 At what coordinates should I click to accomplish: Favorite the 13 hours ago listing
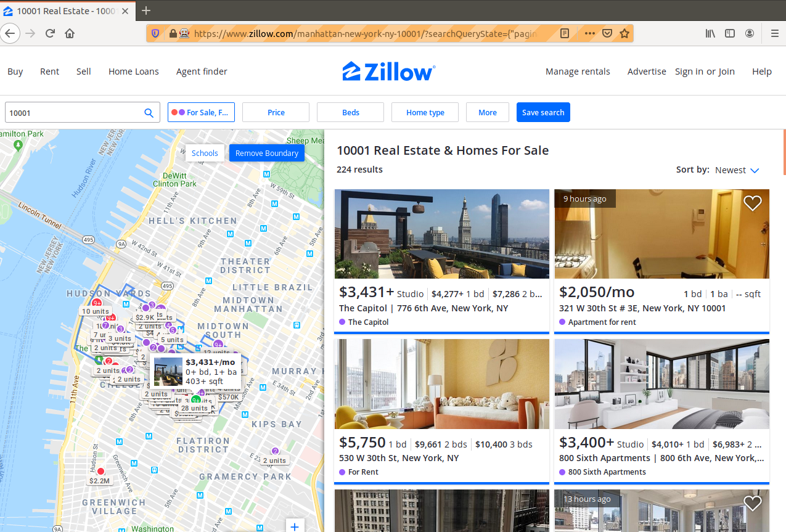click(x=752, y=504)
